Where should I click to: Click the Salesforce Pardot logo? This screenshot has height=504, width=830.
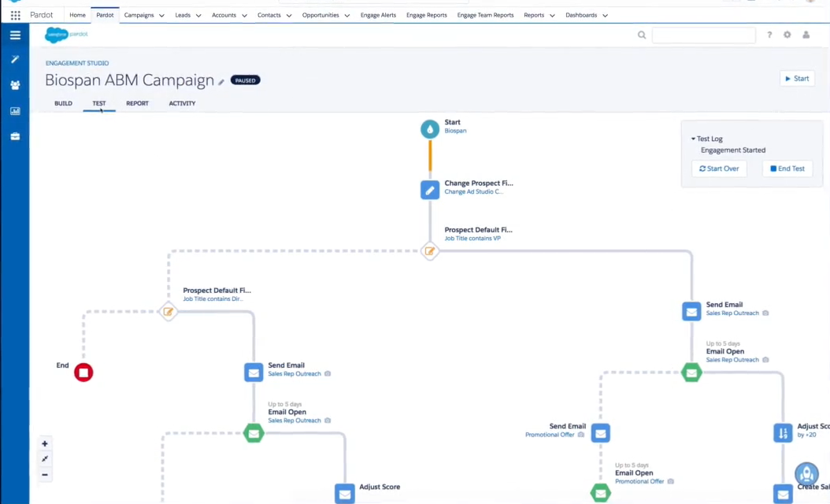tap(67, 35)
